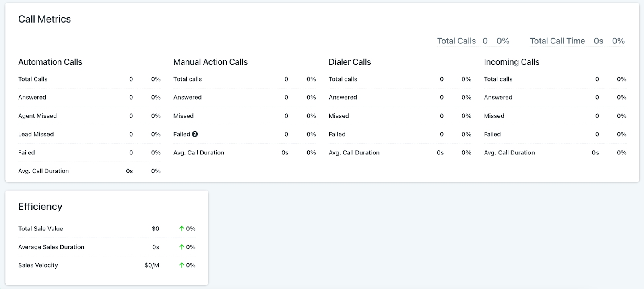
Task: Click the Efficiency card heading
Action: pyautogui.click(x=40, y=207)
